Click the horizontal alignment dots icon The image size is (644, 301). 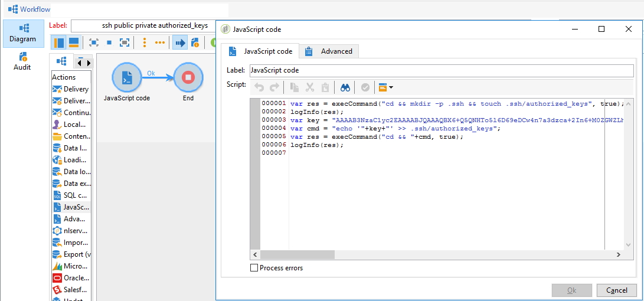click(x=160, y=42)
